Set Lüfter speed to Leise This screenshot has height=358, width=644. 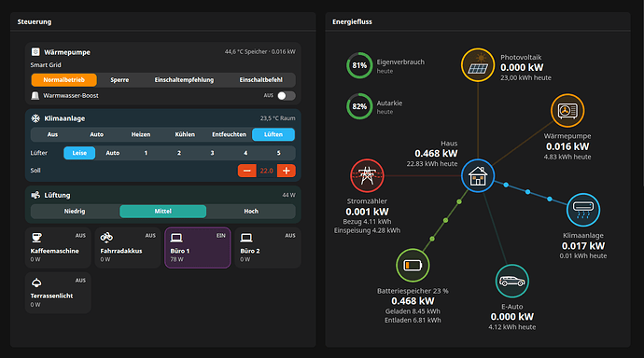pyautogui.click(x=79, y=153)
